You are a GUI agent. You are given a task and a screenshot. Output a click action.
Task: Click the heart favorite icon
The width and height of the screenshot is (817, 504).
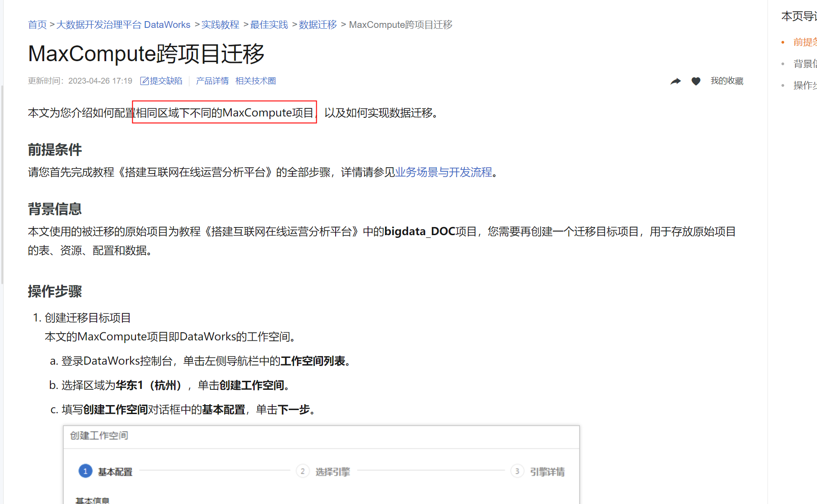click(696, 81)
